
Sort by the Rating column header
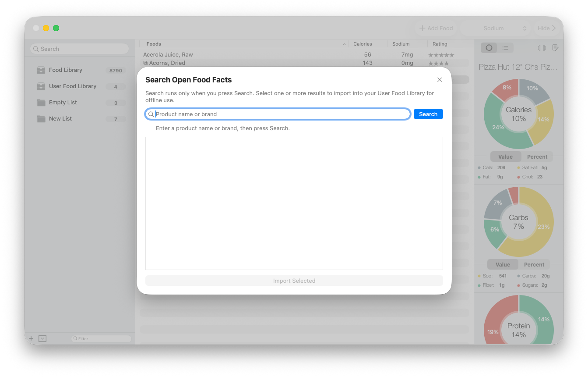[449, 44]
